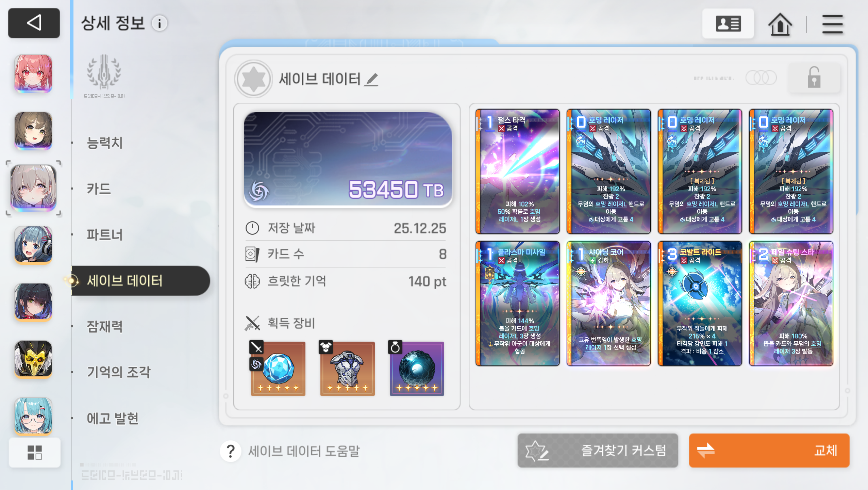Viewport: 868px width, 490px height.
Task: Edit the 세이브 데이터 name with the pencil
Action: click(371, 80)
